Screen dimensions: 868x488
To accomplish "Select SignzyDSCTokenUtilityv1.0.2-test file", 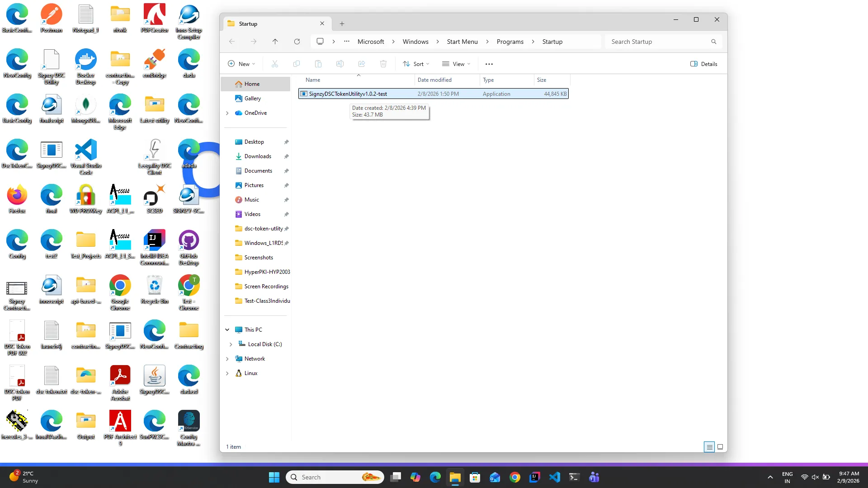I will pos(433,94).
